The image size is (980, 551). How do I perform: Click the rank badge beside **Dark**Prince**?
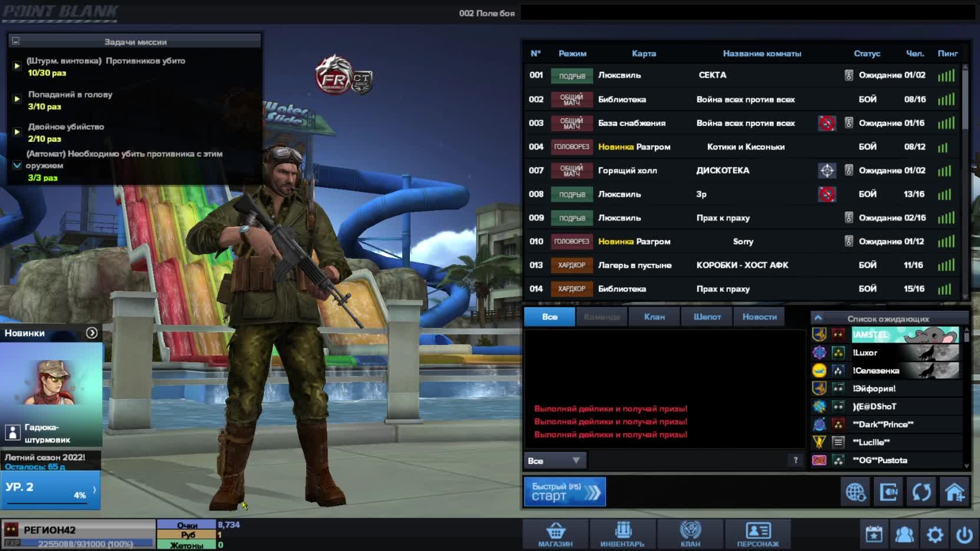point(838,424)
